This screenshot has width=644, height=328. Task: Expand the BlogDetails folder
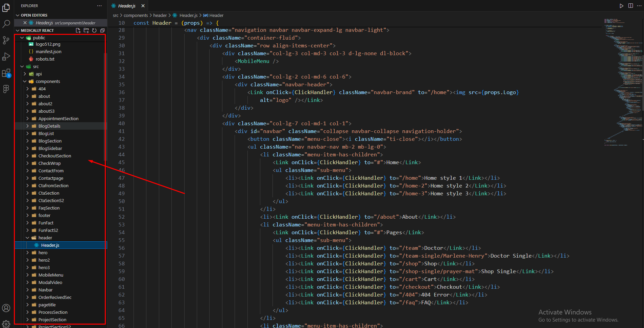point(49,126)
